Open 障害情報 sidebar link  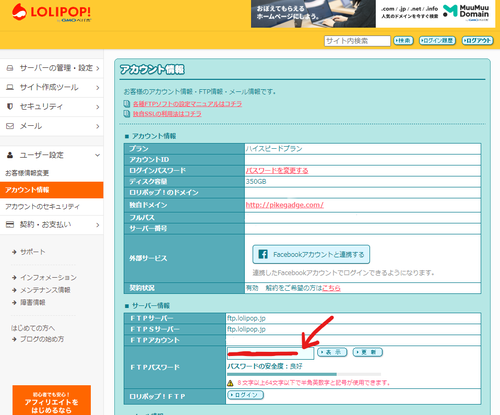[33, 302]
